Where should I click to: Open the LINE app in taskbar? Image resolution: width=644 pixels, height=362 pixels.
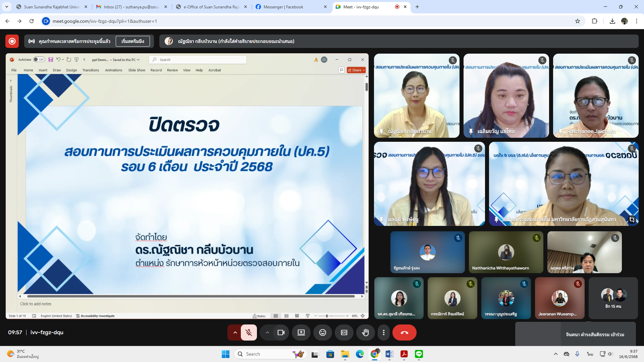pyautogui.click(x=419, y=354)
